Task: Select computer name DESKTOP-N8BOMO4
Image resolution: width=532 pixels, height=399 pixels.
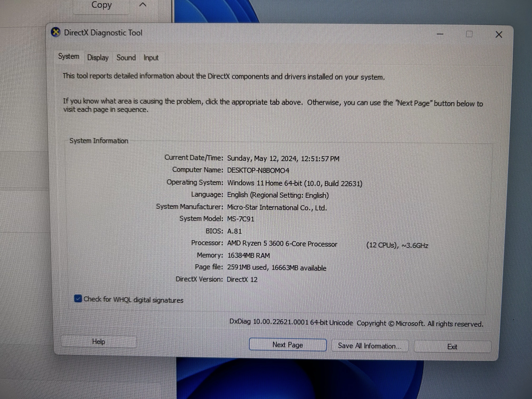Action: tap(258, 170)
